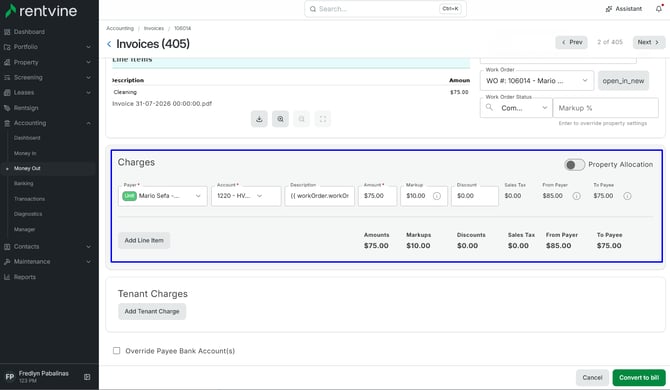The width and height of the screenshot is (670, 390).
Task: Open Manager submenu item
Action: tap(24, 229)
